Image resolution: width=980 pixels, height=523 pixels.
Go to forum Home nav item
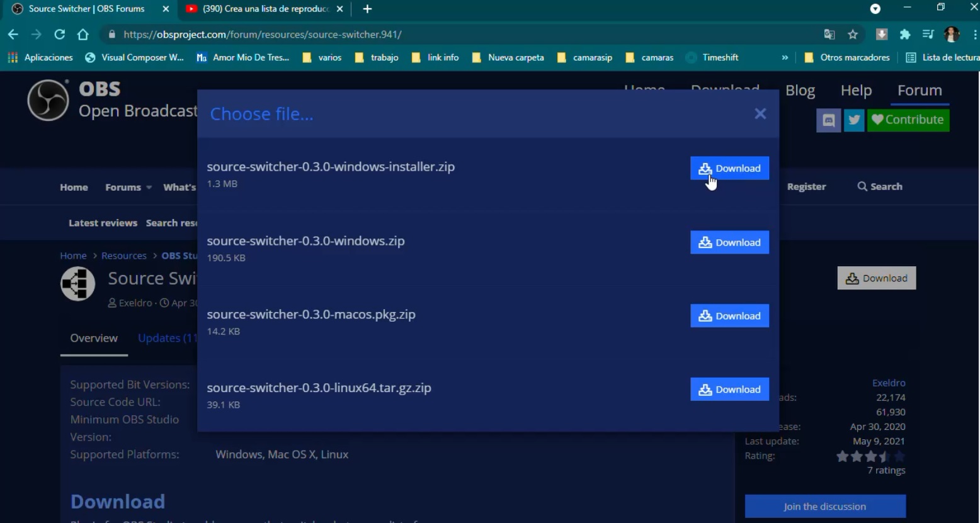74,187
